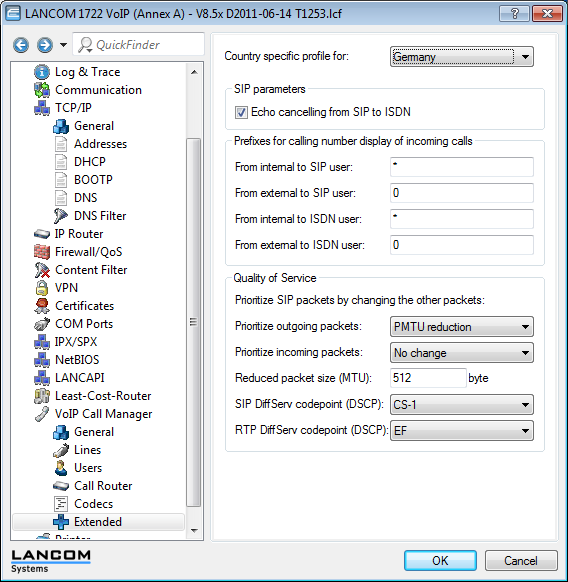Open the Country specific profile dropdown
568x582 pixels.
[461, 57]
